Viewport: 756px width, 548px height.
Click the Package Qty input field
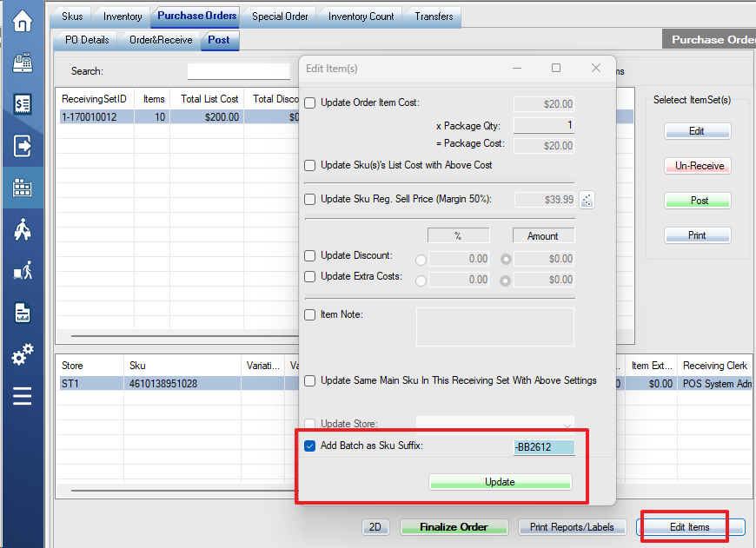click(x=544, y=125)
